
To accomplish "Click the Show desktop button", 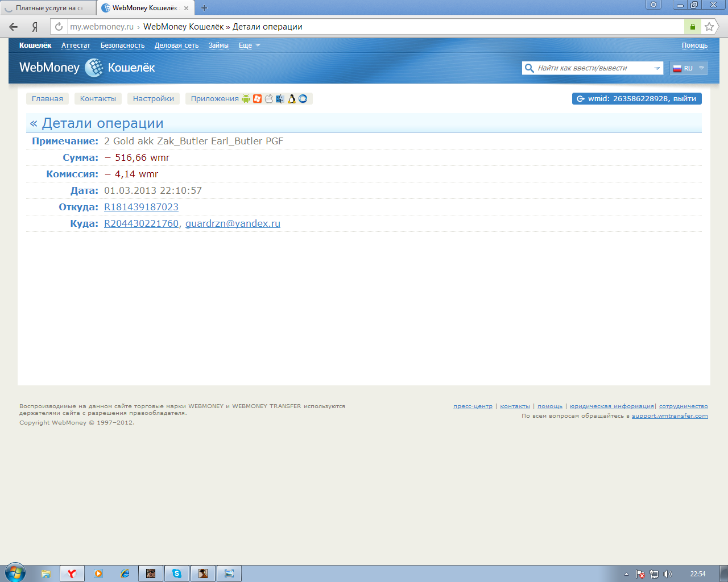I will click(723, 573).
